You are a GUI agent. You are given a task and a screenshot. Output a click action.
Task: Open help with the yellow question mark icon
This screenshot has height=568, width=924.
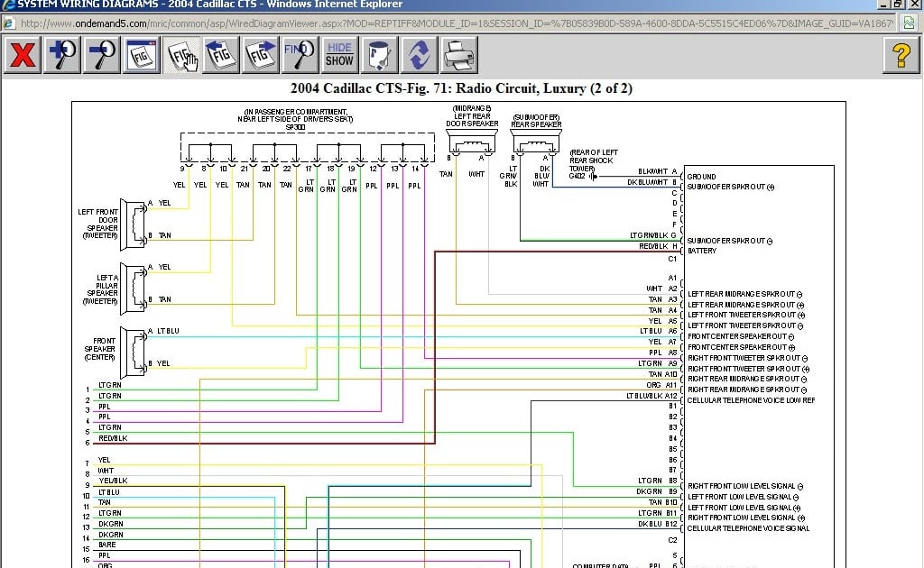coord(901,55)
